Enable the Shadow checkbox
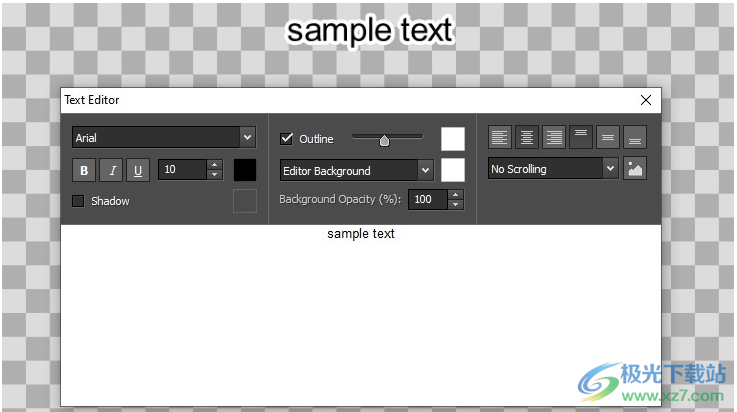The image size is (737, 412). [78, 201]
